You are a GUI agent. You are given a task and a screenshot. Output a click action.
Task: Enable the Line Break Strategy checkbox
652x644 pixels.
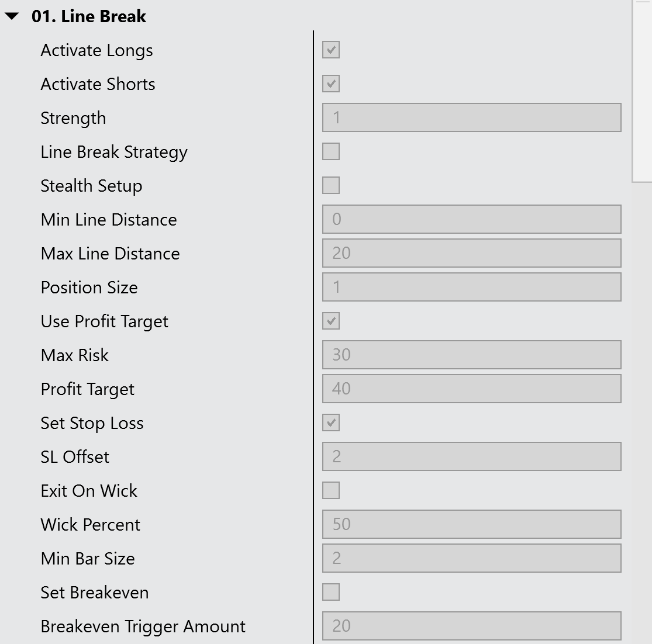click(x=330, y=151)
